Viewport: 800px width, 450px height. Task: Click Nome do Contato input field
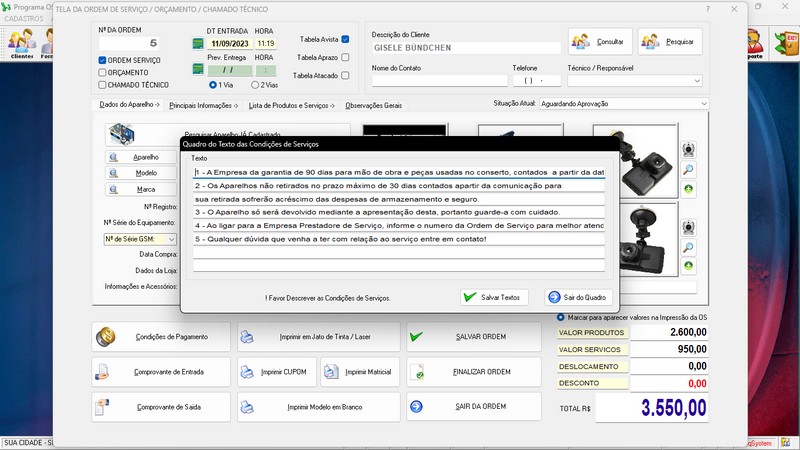point(439,81)
